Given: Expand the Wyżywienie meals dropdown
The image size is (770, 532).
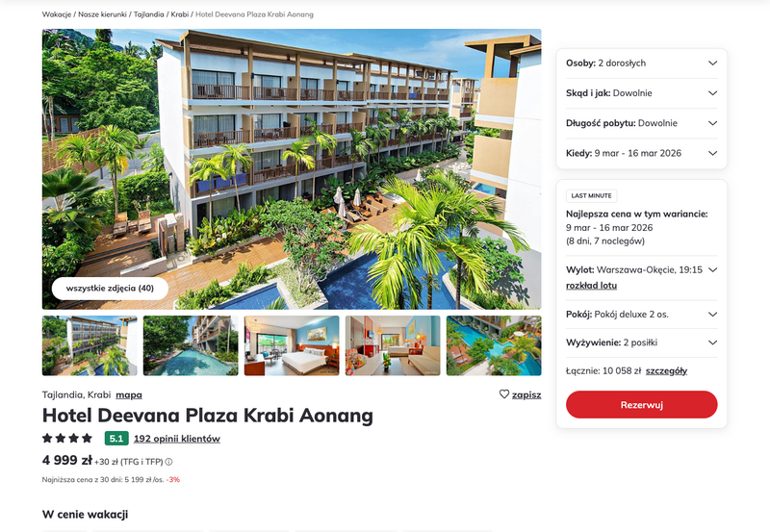Looking at the screenshot, I should coord(641,342).
